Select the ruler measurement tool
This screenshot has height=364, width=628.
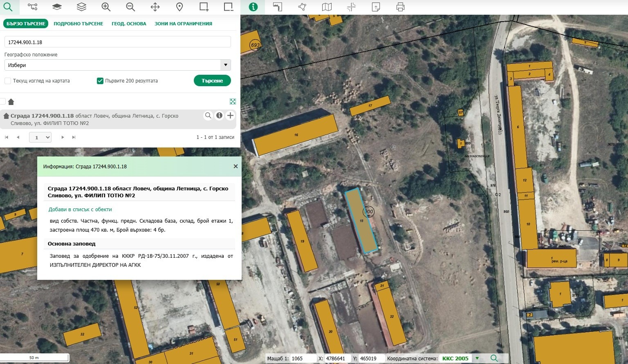click(x=278, y=7)
